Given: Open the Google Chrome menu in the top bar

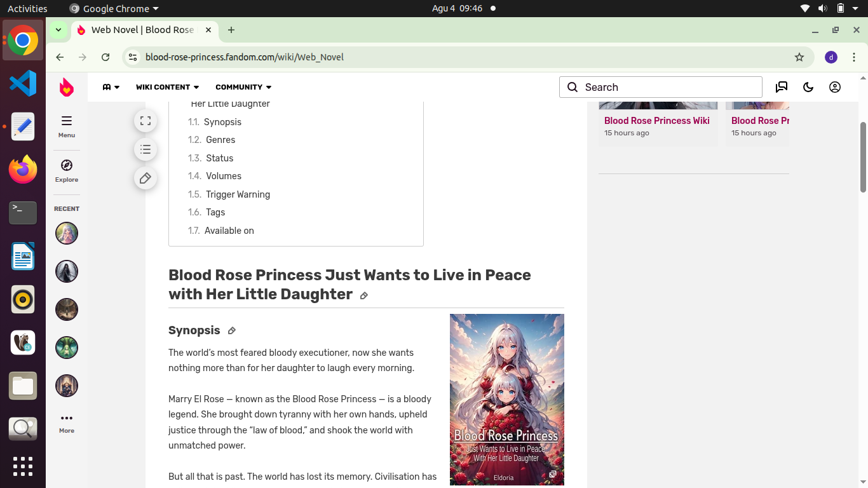Looking at the screenshot, I should pyautogui.click(x=113, y=8).
